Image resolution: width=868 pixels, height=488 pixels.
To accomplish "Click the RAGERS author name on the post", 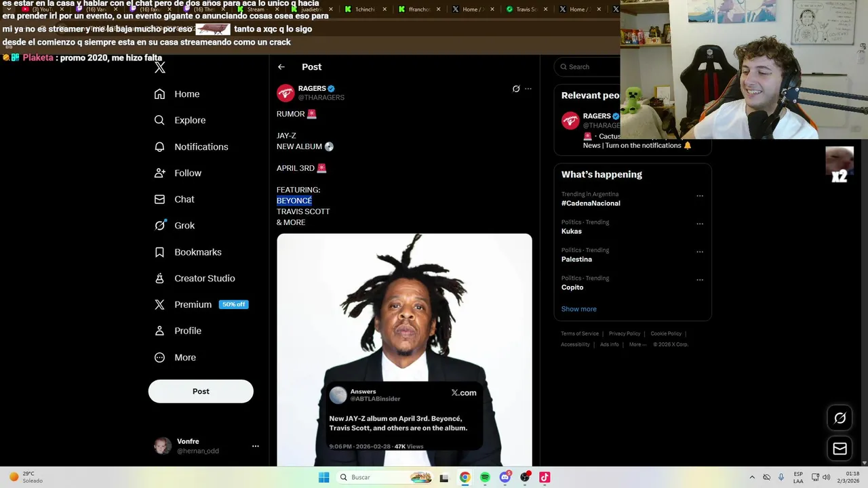I will [312, 88].
